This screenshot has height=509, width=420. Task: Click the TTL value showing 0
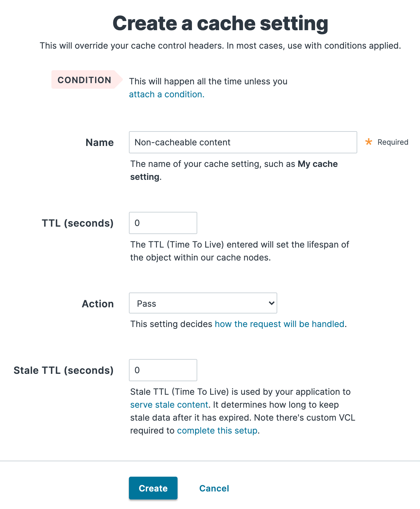138,223
